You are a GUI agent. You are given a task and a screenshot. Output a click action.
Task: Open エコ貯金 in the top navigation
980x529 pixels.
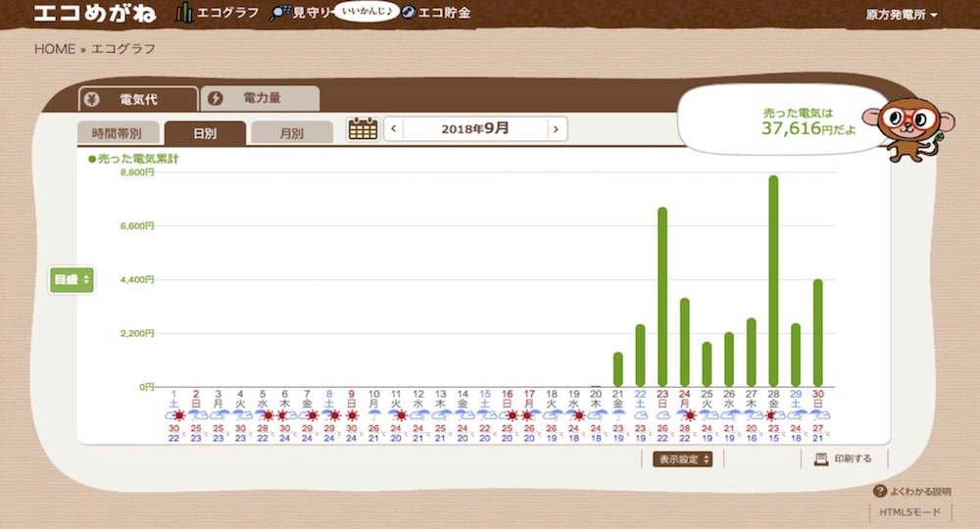pyautogui.click(x=435, y=15)
